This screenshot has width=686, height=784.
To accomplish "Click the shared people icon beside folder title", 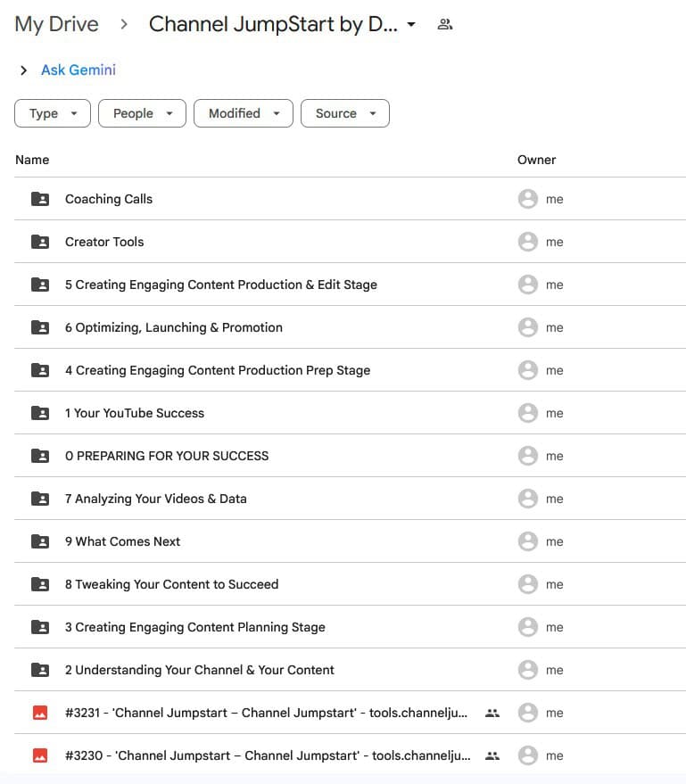I will pyautogui.click(x=444, y=25).
